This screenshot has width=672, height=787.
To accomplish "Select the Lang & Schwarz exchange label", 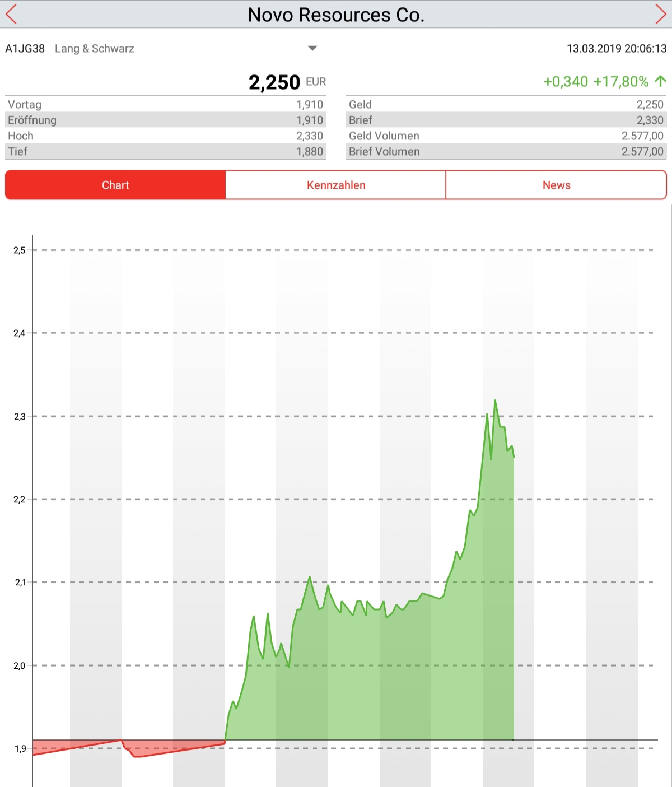I will [95, 49].
